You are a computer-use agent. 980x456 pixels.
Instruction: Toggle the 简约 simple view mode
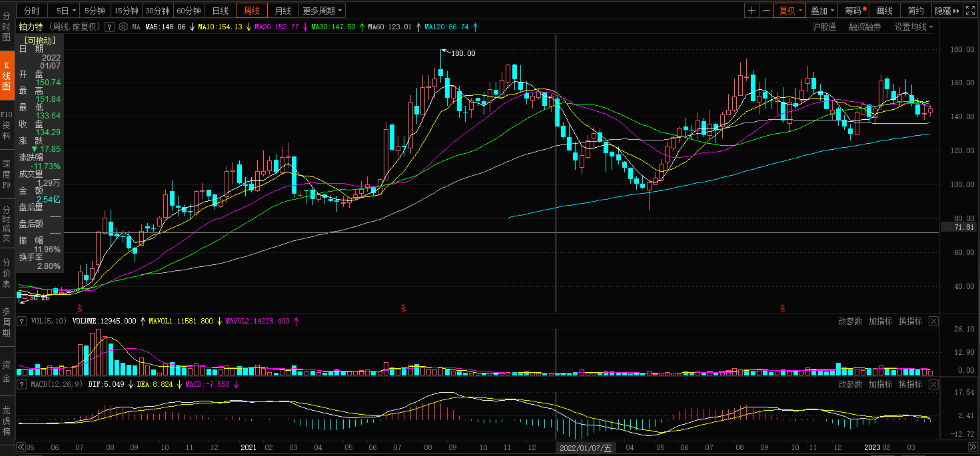click(x=916, y=11)
